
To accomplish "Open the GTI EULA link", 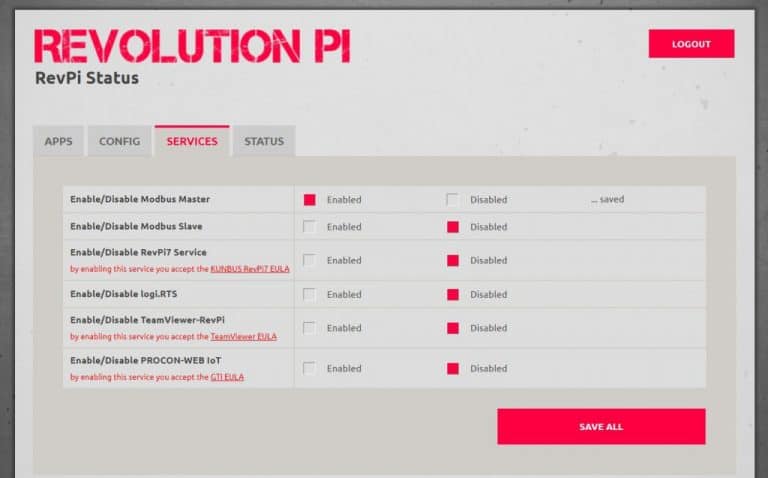I will coord(226,377).
